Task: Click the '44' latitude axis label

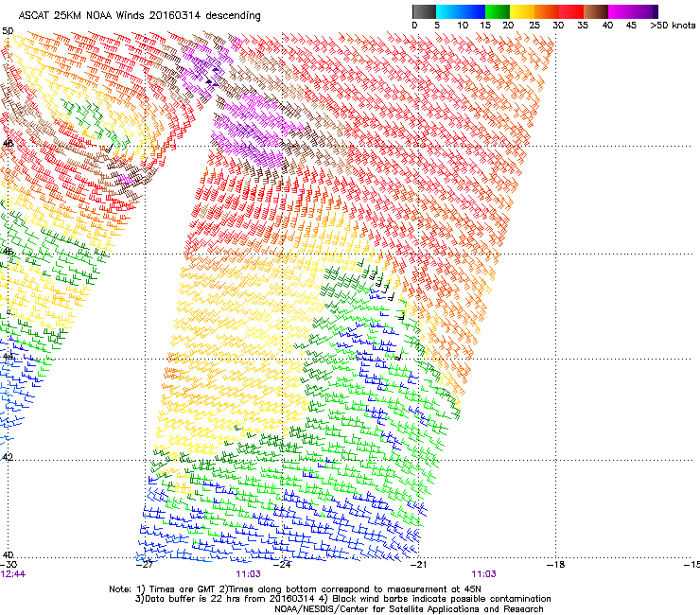Action: click(x=8, y=357)
